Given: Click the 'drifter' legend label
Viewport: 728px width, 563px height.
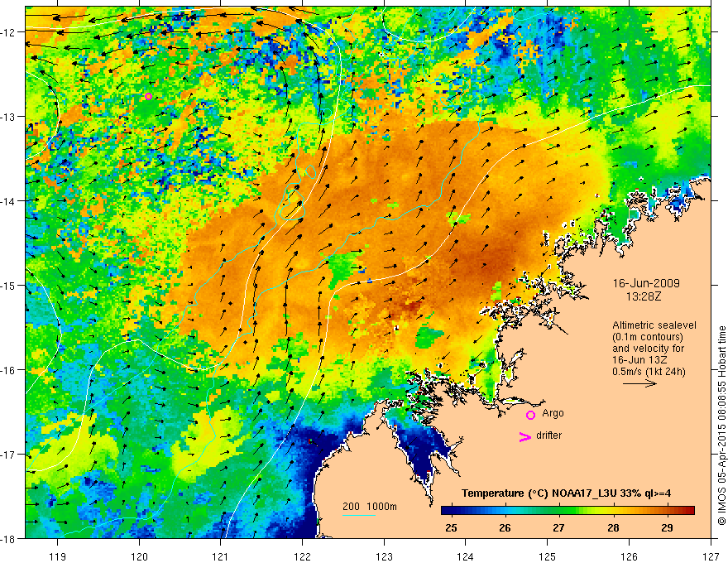Looking at the screenshot, I should 548,435.
